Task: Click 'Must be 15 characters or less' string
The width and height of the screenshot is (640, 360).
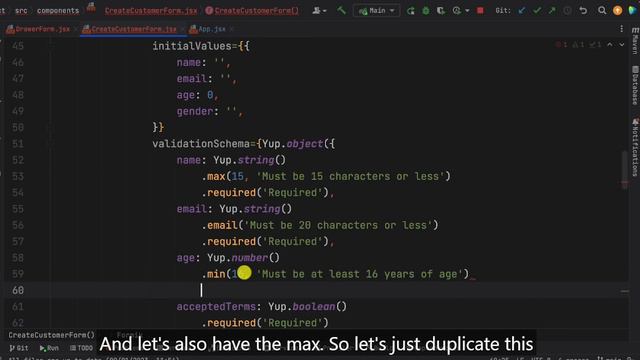Action: 351,176
